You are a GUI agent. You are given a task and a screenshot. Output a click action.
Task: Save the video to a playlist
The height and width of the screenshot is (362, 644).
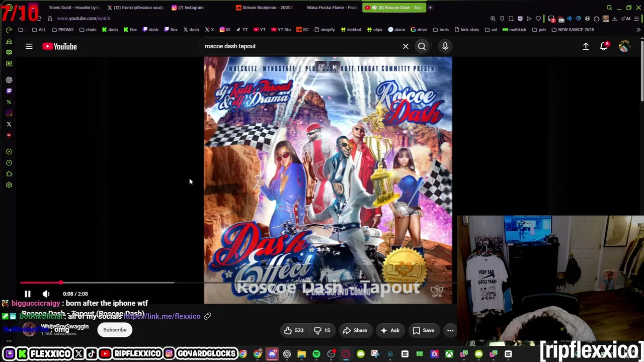click(423, 330)
